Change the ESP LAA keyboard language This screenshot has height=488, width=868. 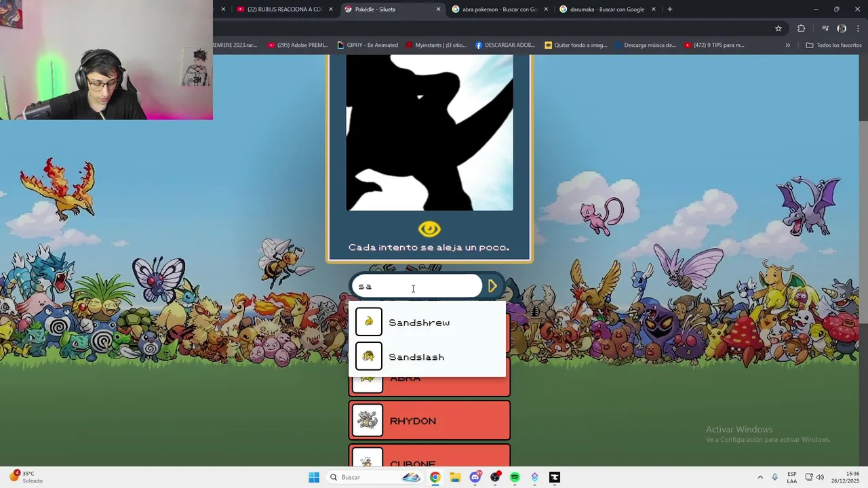click(792, 477)
